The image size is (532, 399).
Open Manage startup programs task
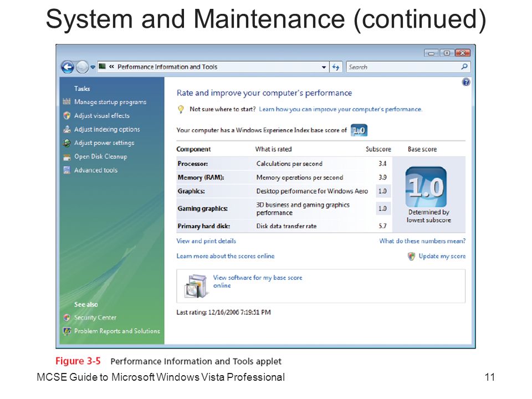pos(110,102)
